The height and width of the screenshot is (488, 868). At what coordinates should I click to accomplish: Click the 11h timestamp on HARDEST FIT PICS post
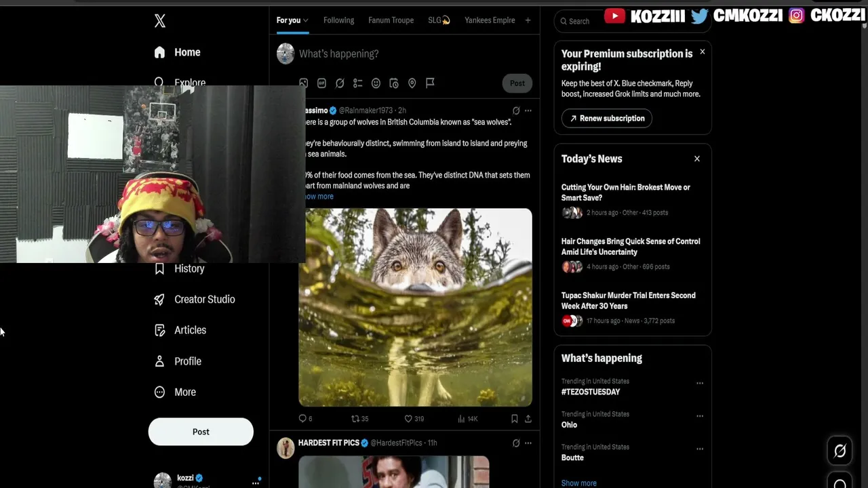pyautogui.click(x=432, y=443)
